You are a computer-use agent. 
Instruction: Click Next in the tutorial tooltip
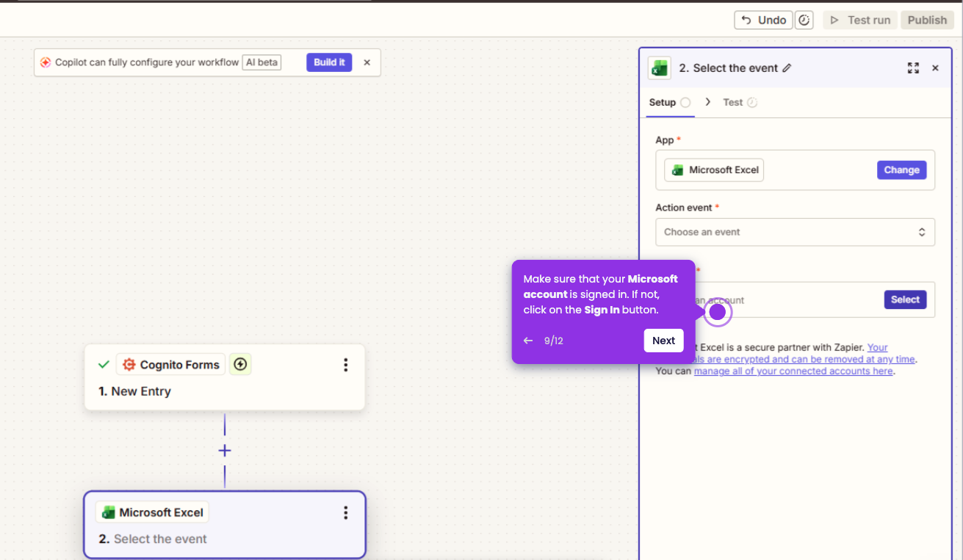[663, 341]
